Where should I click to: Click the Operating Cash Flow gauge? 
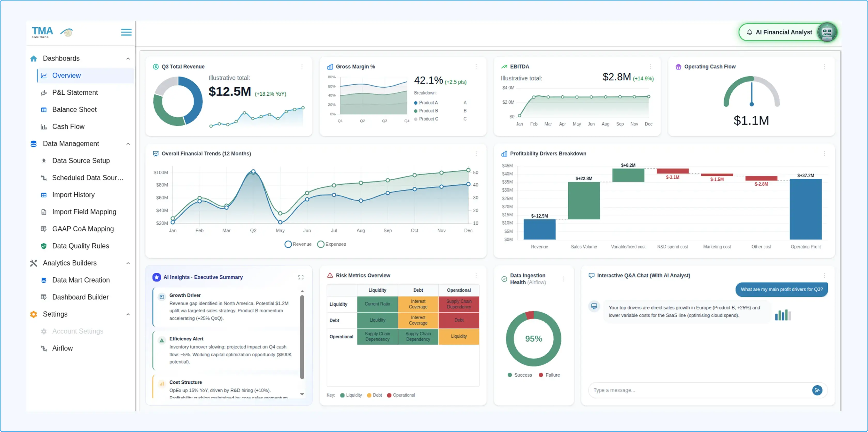[x=751, y=92]
